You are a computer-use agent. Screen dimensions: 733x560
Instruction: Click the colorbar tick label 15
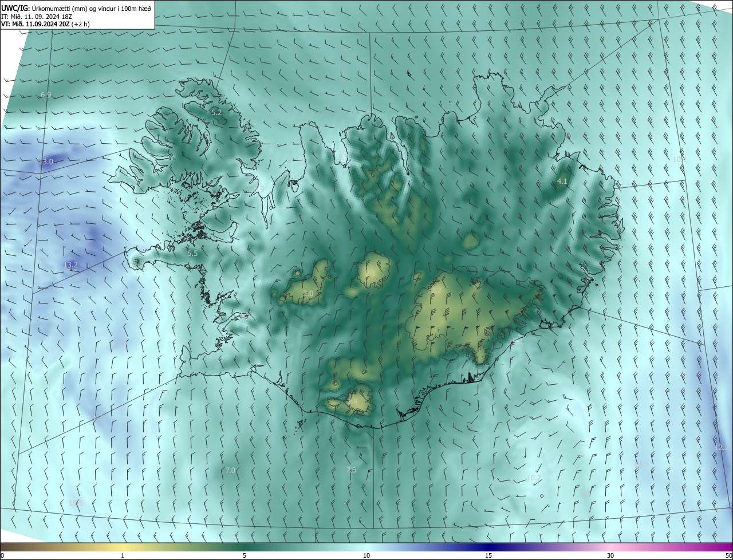[x=488, y=555]
